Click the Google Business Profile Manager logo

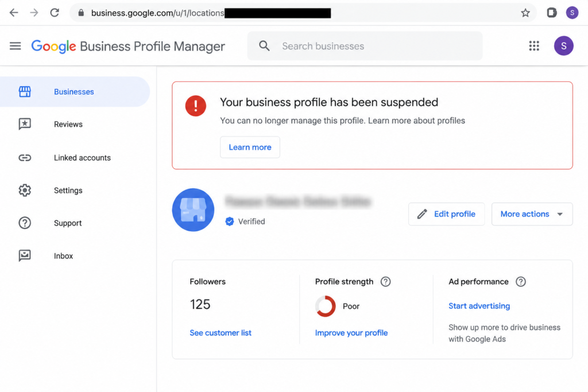click(x=128, y=46)
